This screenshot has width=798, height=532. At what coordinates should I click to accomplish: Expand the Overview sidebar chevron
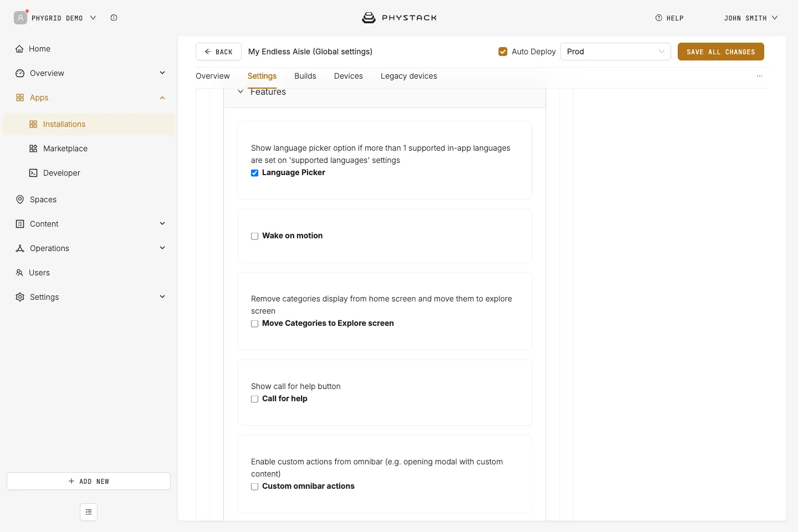(162, 73)
